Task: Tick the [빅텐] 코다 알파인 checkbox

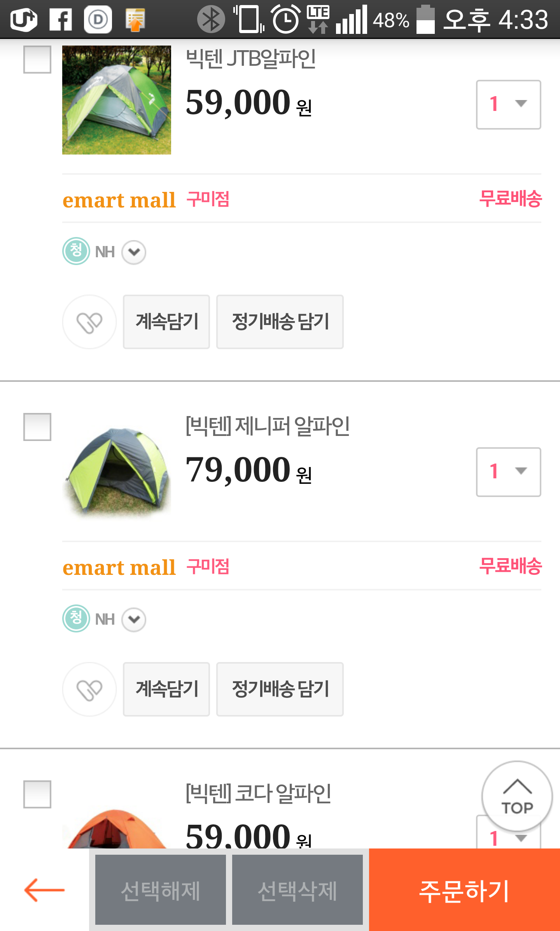Action: 37,794
